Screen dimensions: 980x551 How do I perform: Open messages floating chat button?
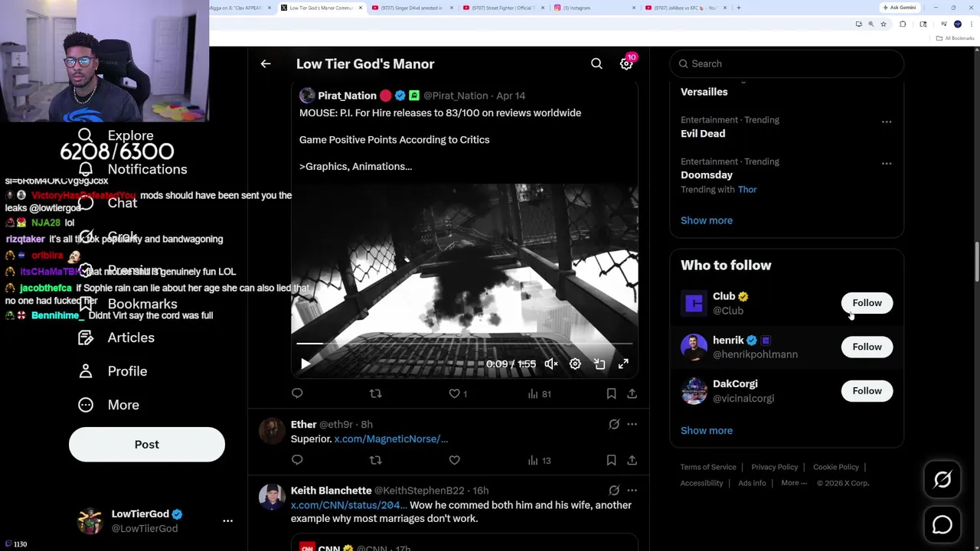click(942, 525)
